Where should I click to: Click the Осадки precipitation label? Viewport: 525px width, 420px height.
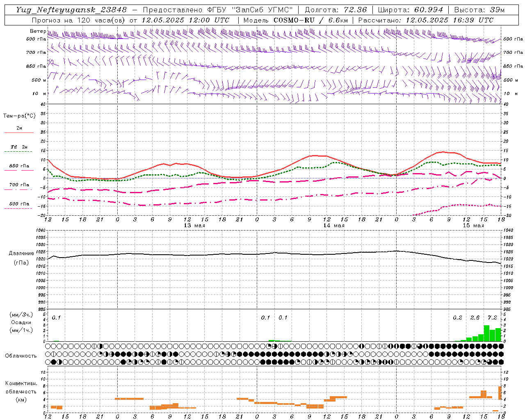[x=21, y=322]
